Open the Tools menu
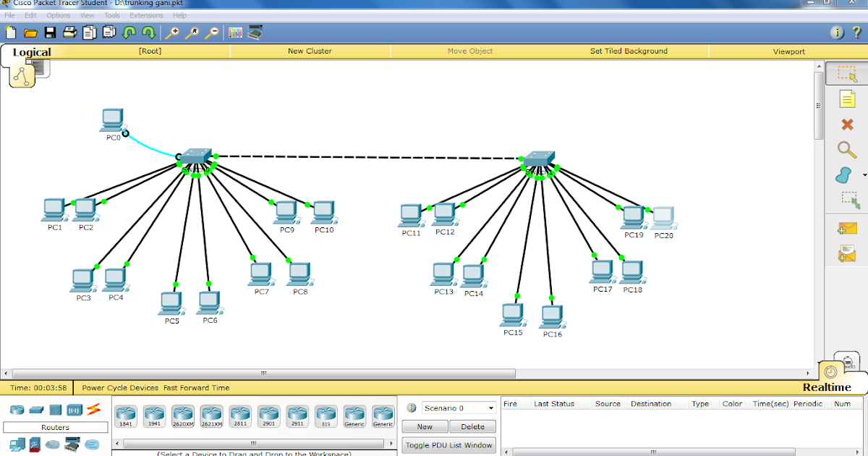This screenshot has width=868, height=456. [112, 15]
